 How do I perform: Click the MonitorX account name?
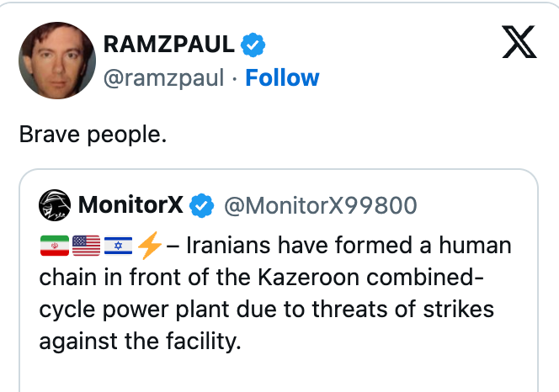pyautogui.click(x=130, y=204)
